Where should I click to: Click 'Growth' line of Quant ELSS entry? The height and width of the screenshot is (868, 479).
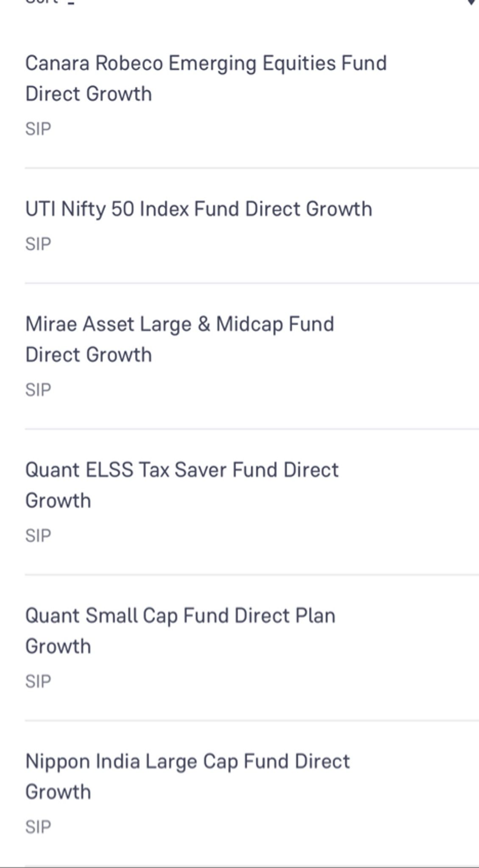point(58,501)
